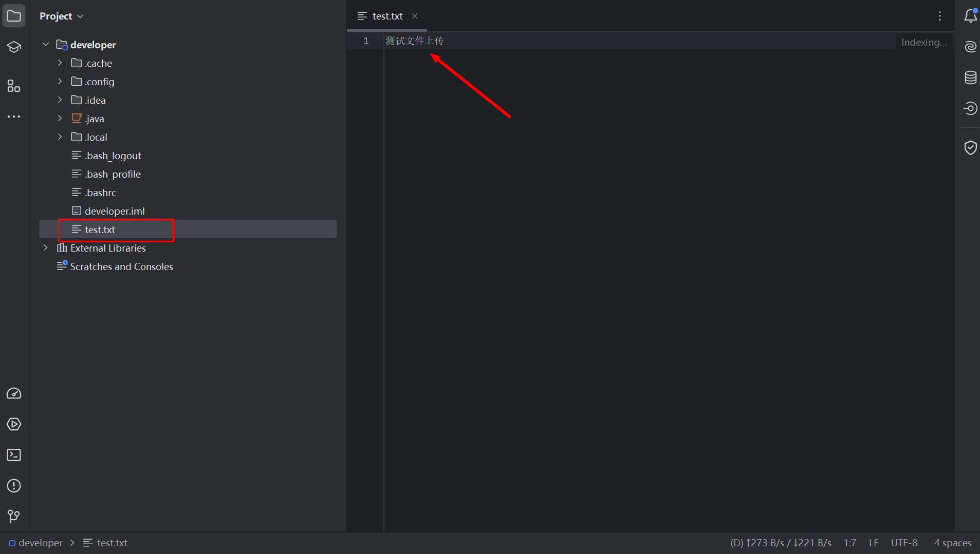Screen dimensions: 980x554
Task: Open the Services run icon in sidebar
Action: (14, 424)
